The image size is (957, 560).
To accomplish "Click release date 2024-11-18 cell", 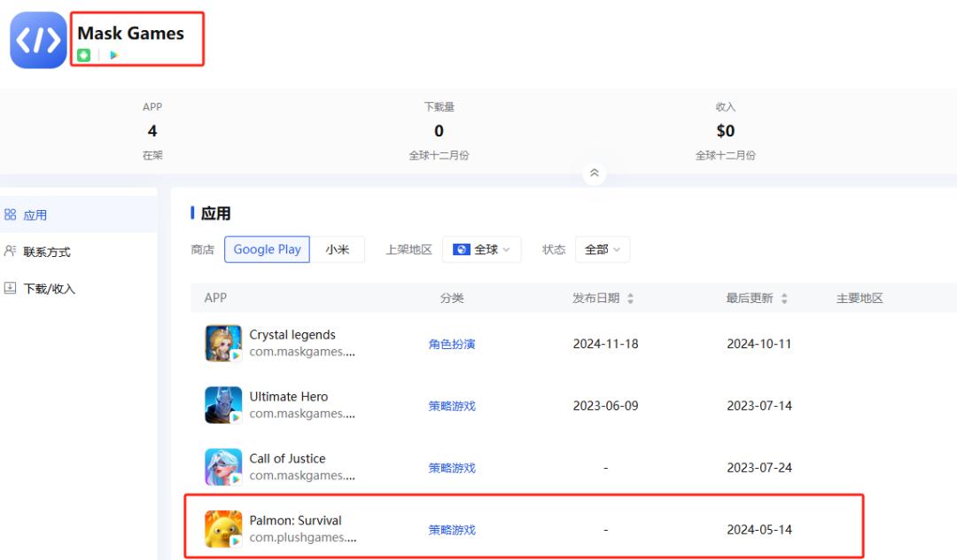I will click(x=605, y=344).
